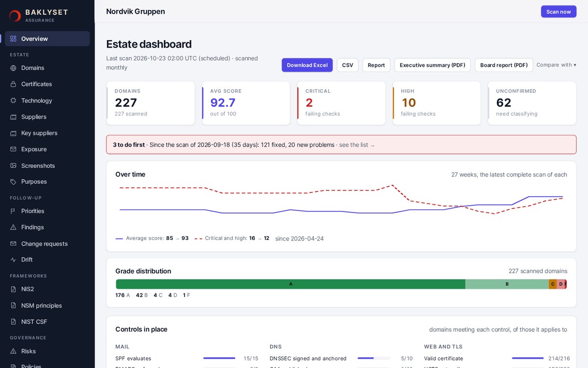Screen dimensions: 588x368
Task: Click the Nordvik Gruppen title
Action: click(136, 11)
